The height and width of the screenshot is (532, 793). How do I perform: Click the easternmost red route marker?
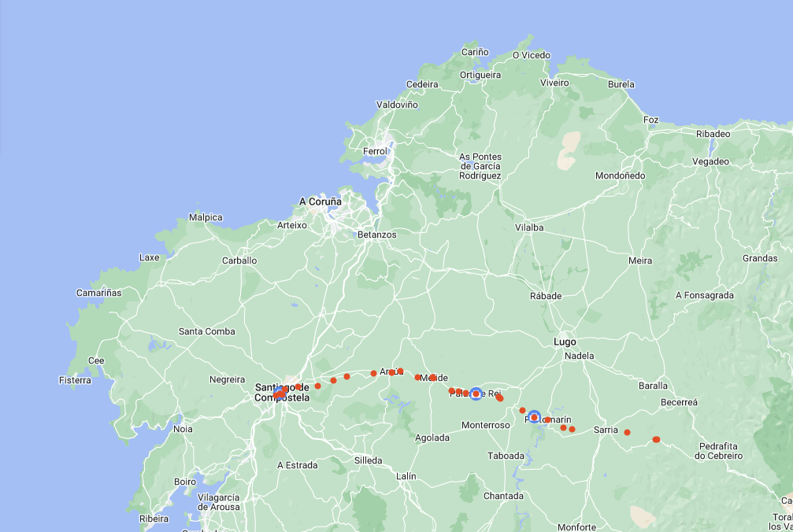click(656, 440)
